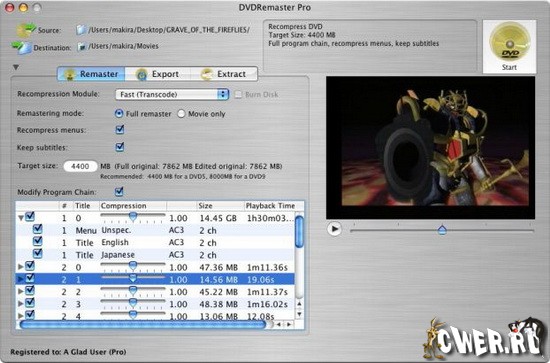Select the Japanese AC3 track row
The height and width of the screenshot is (363, 550).
click(x=155, y=255)
